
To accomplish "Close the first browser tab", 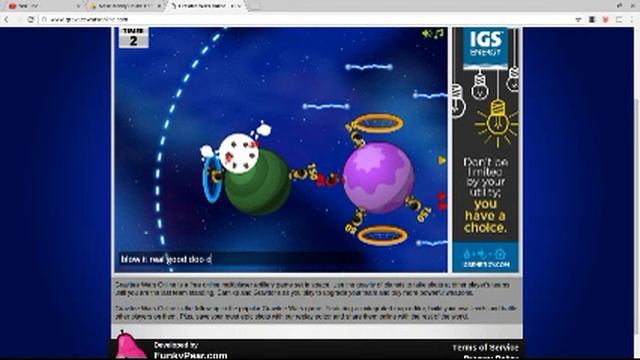I will [x=78, y=6].
